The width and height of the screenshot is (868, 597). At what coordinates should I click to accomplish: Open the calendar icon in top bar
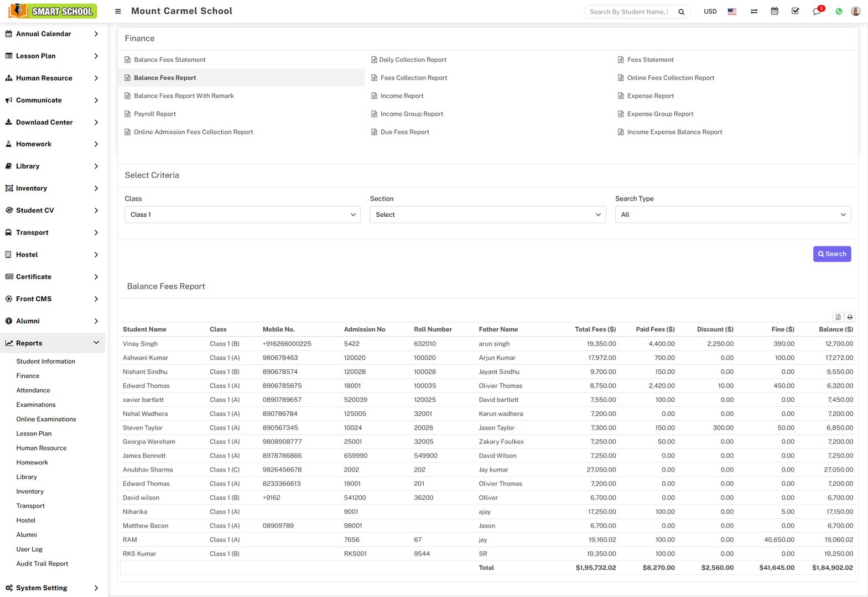[x=775, y=11]
